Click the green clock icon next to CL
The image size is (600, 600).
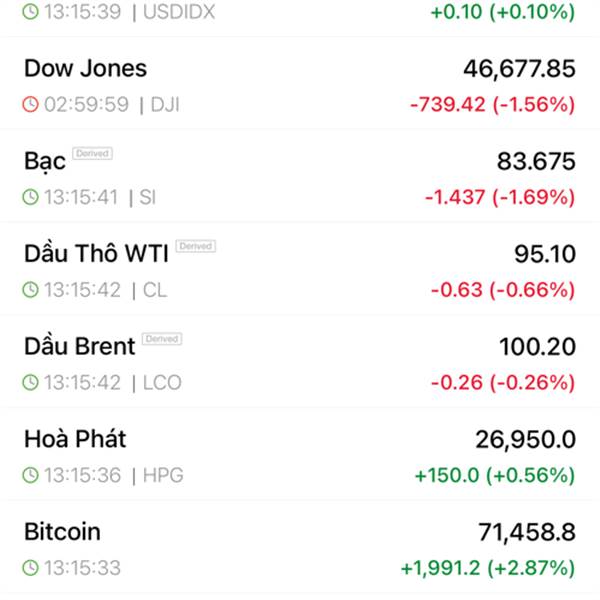[30, 290]
